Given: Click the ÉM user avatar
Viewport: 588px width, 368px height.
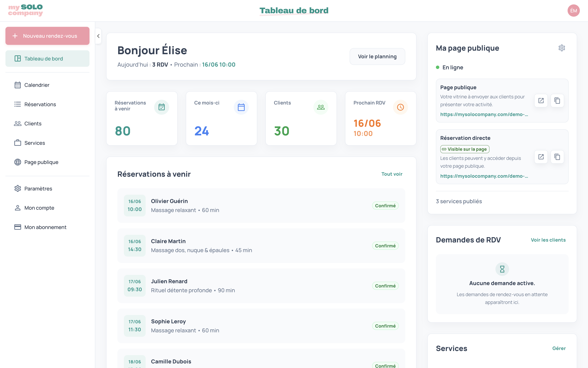Looking at the screenshot, I should [x=573, y=11].
